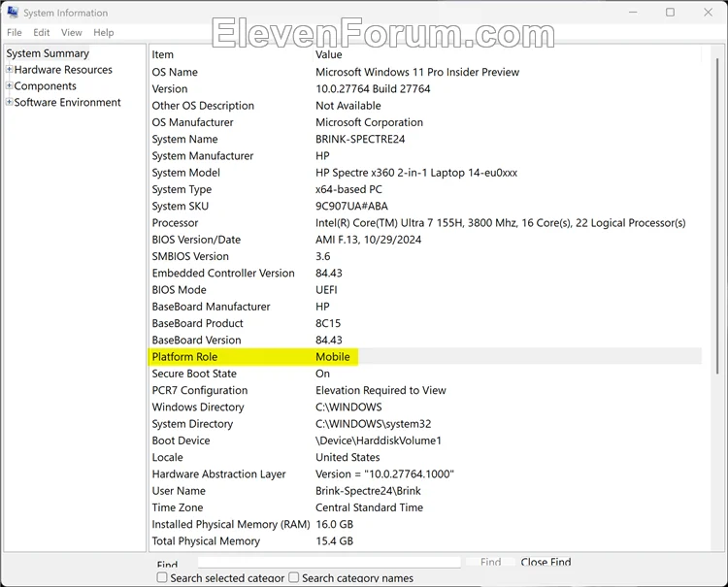The image size is (728, 587).
Task: Click the 9C907UA#ABA SKU value
Action: click(x=351, y=206)
